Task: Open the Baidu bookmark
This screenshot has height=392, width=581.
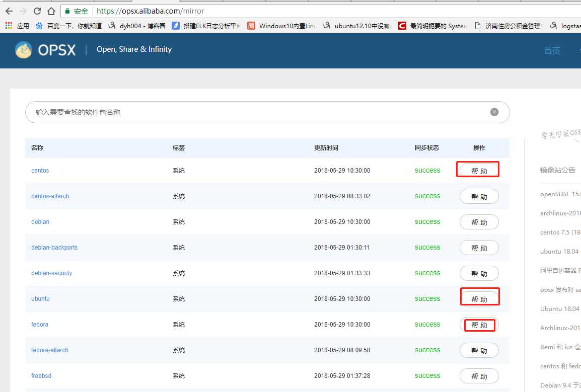Action: [x=68, y=26]
